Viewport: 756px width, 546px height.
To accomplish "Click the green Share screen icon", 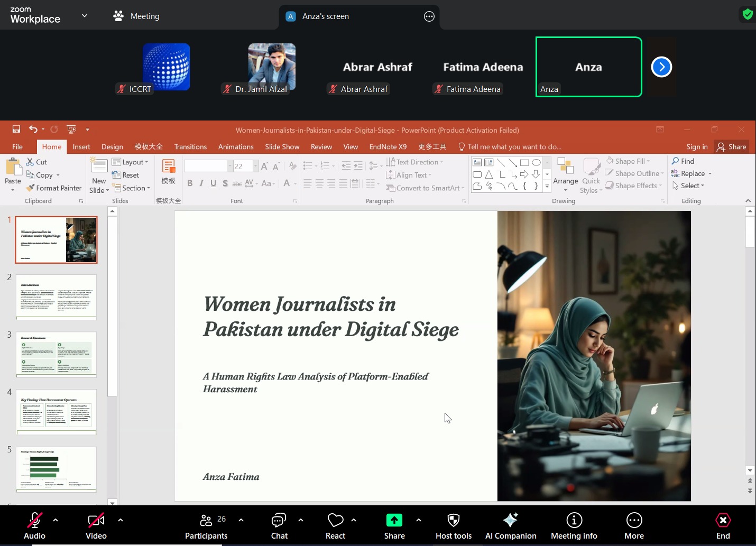I will click(x=394, y=521).
